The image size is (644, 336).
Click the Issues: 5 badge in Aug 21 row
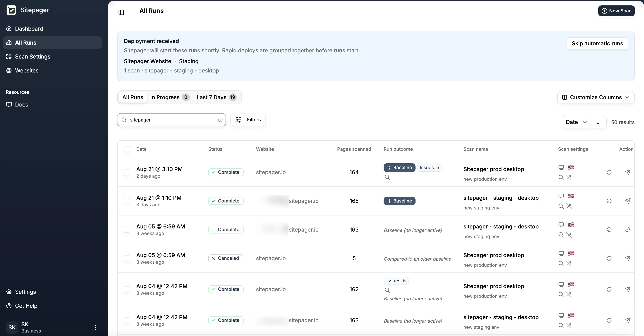point(429,167)
